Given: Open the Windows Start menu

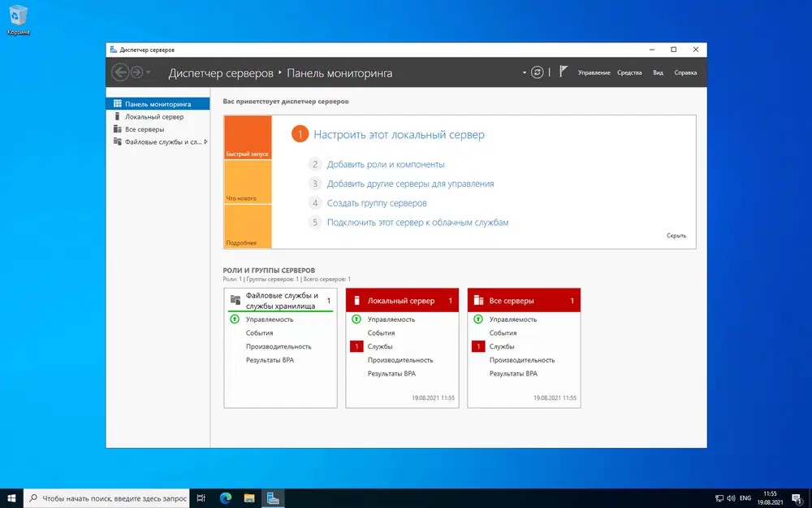Looking at the screenshot, I should point(11,498).
